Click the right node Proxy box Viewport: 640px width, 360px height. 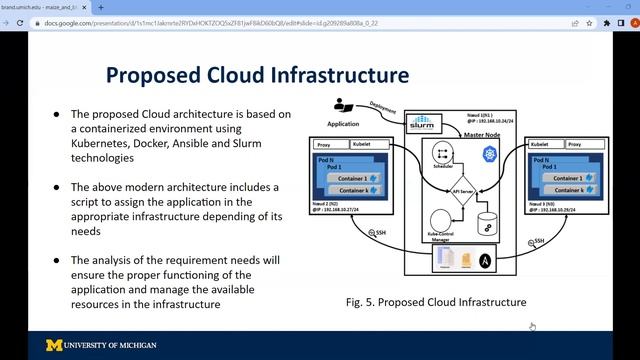(x=585, y=144)
